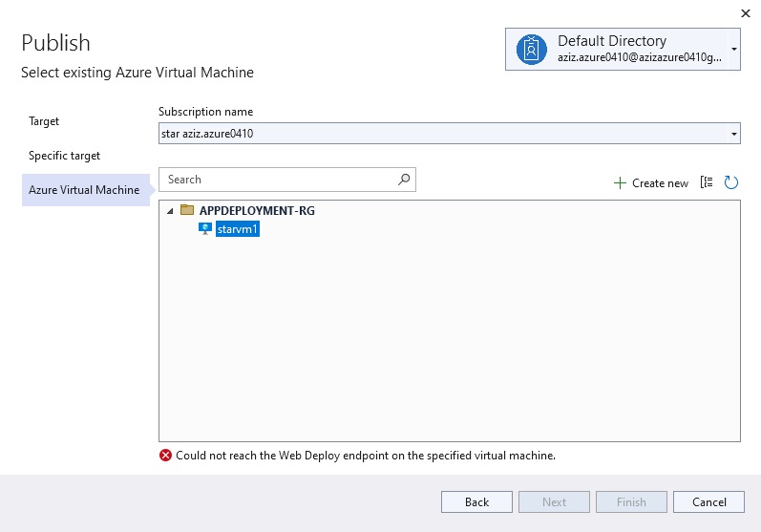Screen dimensions: 761x532
Task: Click the Next button
Action: click(554, 501)
